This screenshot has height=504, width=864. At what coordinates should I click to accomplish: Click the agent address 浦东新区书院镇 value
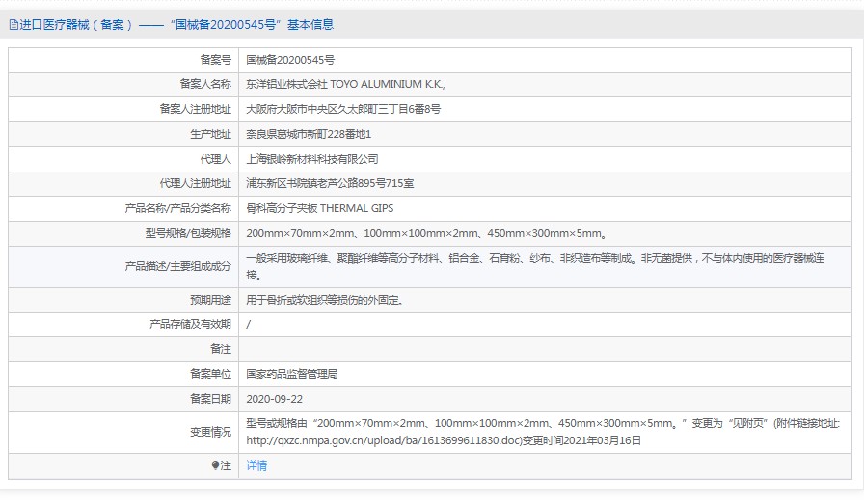pos(330,183)
